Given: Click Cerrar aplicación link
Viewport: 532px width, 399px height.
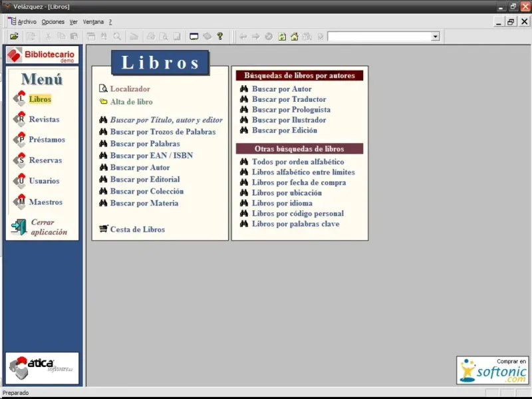Looking at the screenshot, I should tap(49, 227).
